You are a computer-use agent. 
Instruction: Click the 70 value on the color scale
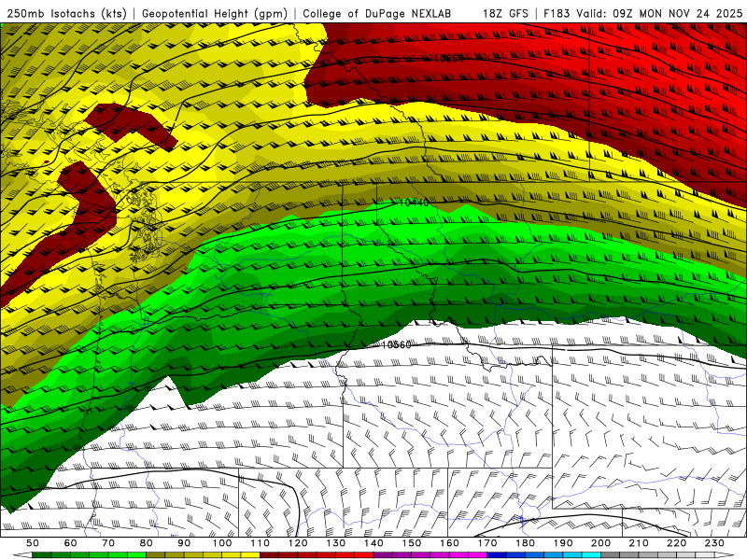(x=108, y=543)
